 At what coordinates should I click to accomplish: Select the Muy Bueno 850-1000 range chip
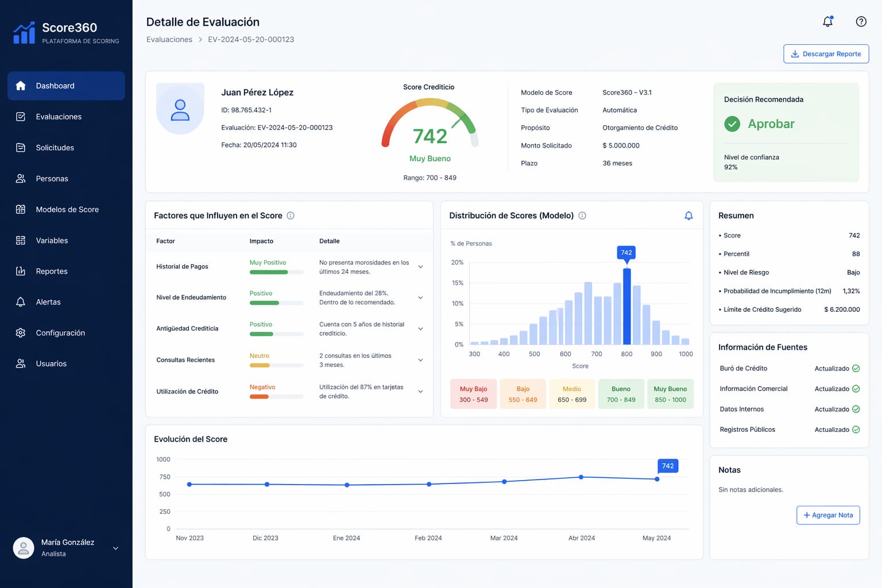click(670, 393)
